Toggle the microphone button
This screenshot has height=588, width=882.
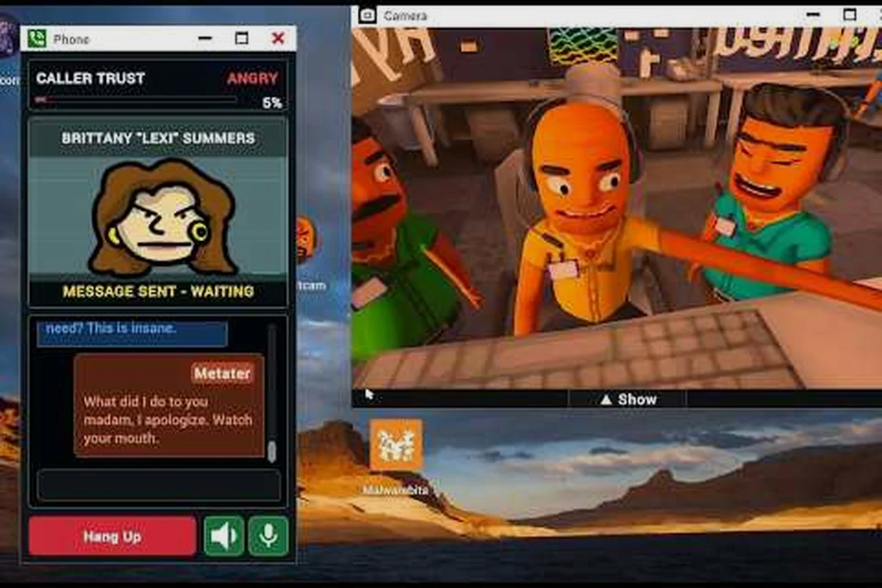tap(268, 536)
